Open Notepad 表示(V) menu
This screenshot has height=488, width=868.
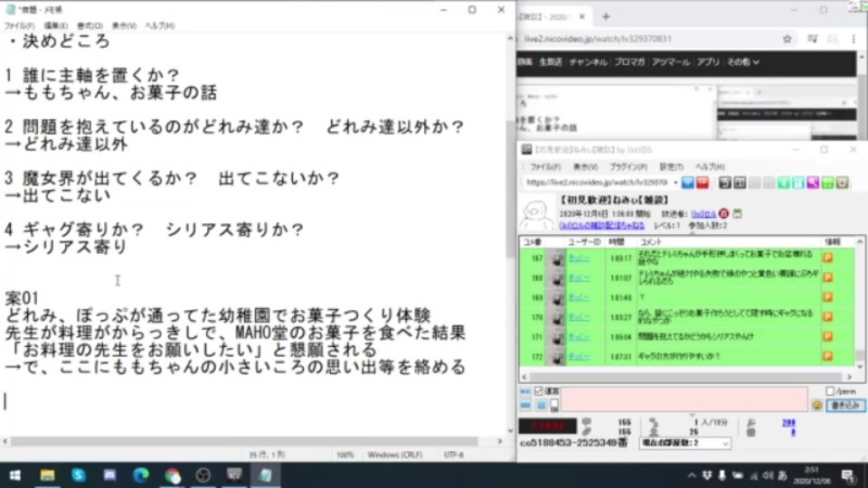coord(124,25)
